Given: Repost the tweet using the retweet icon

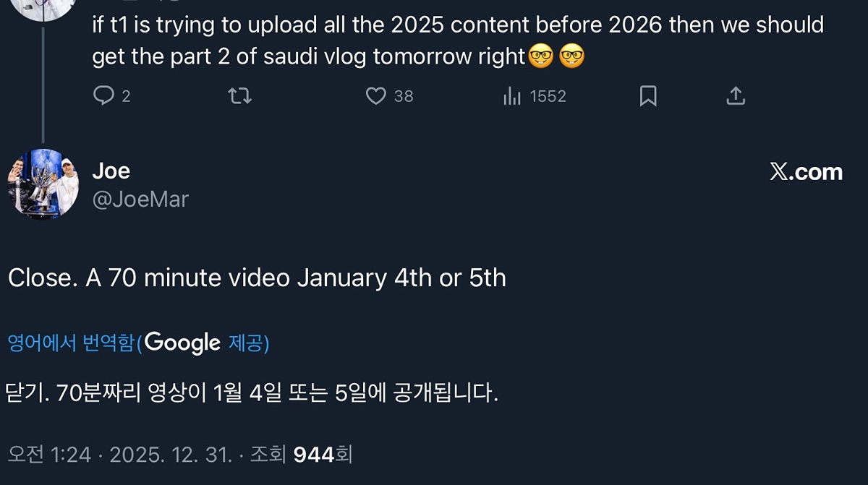Looking at the screenshot, I should click(239, 95).
